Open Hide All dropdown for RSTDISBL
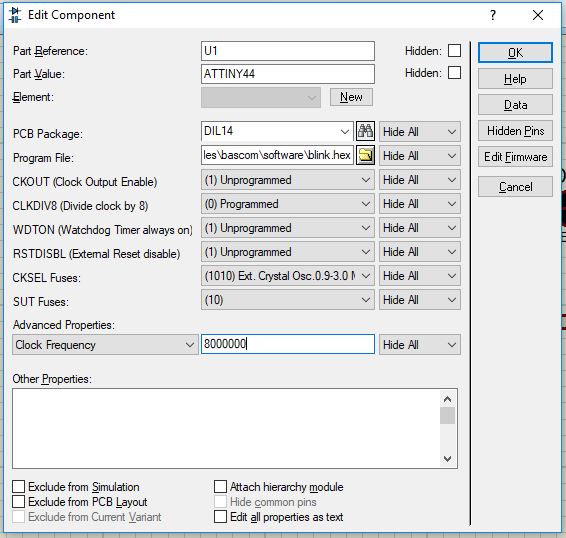The width and height of the screenshot is (566, 538). coord(420,252)
